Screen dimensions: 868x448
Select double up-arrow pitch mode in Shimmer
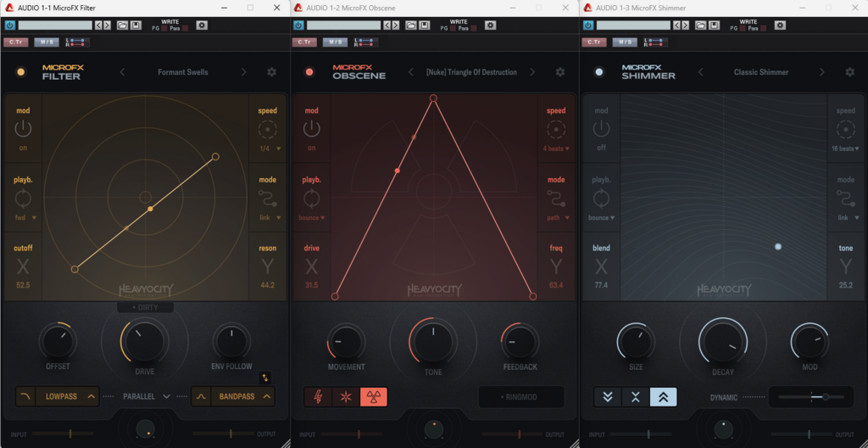(663, 397)
